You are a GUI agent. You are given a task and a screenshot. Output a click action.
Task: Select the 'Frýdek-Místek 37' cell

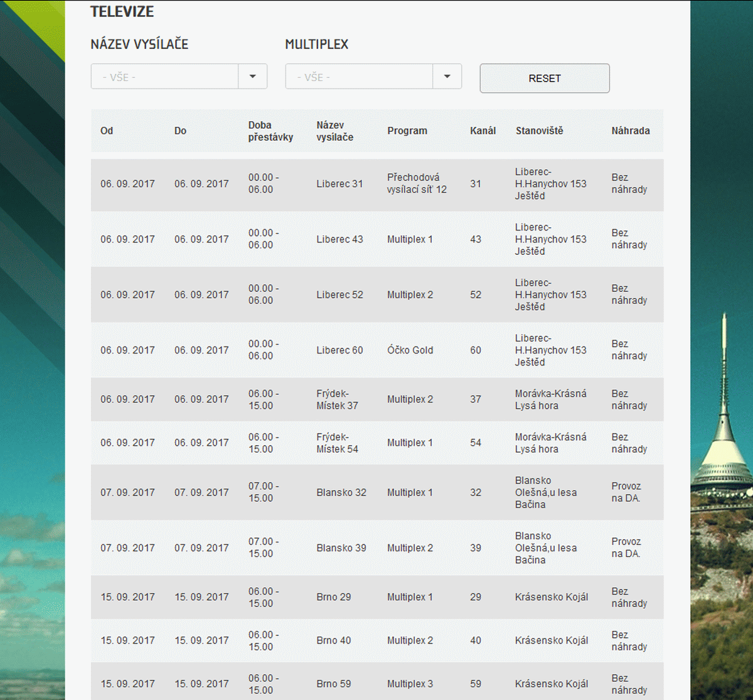pyautogui.click(x=337, y=399)
